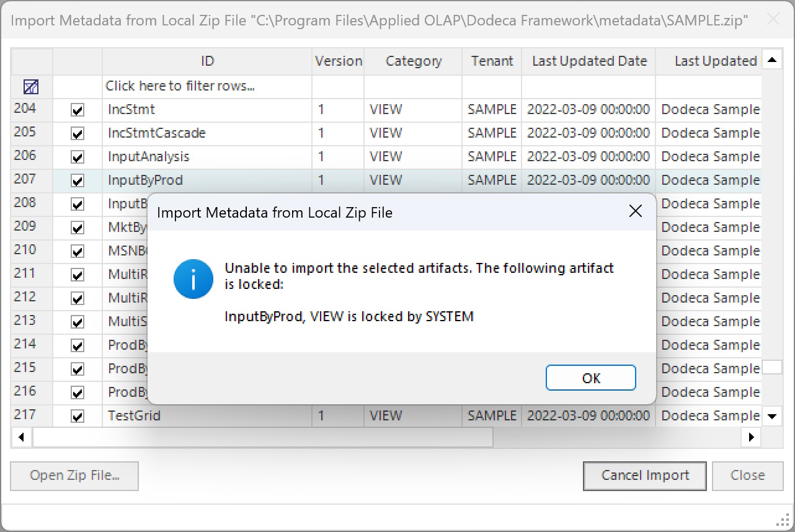Toggle checkbox in row 211
Screen dimensions: 795x532
pos(78,275)
